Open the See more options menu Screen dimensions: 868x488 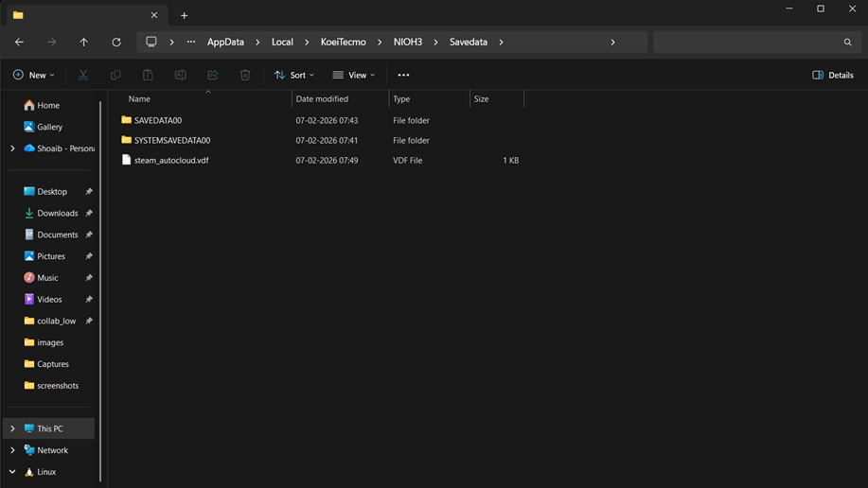403,75
